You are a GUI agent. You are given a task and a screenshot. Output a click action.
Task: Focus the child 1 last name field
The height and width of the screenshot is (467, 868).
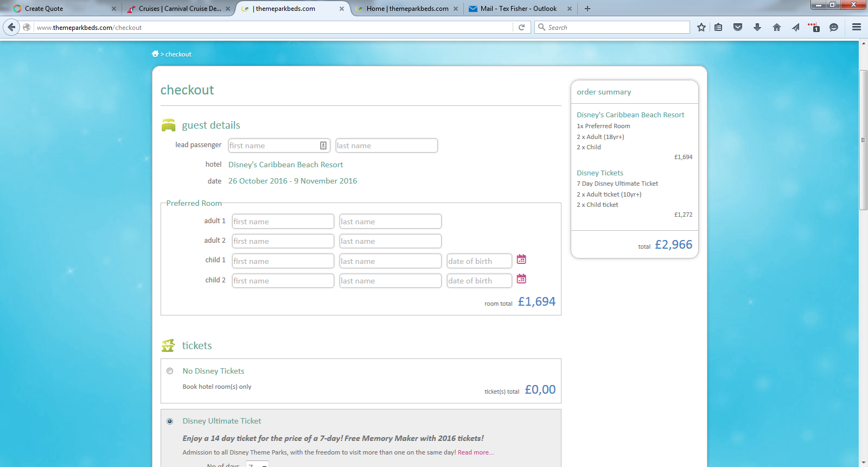tap(390, 261)
